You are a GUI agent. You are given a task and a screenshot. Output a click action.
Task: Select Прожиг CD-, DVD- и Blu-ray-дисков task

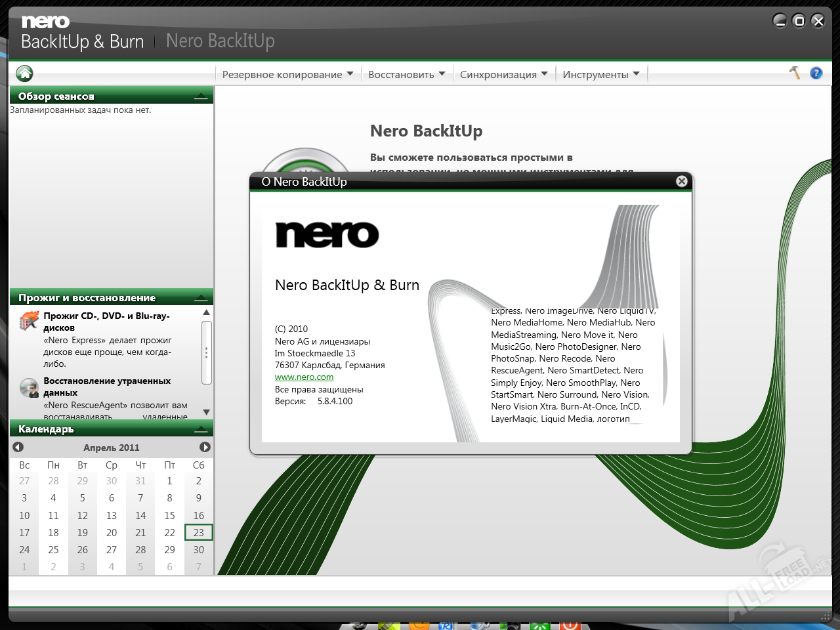[x=106, y=322]
